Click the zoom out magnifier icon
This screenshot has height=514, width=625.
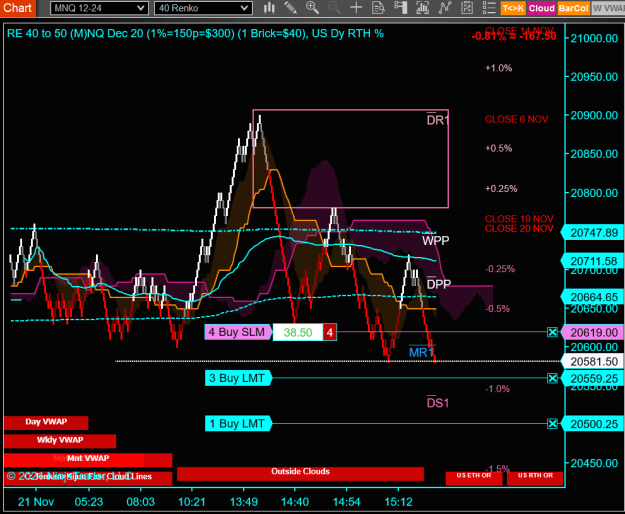[334, 8]
